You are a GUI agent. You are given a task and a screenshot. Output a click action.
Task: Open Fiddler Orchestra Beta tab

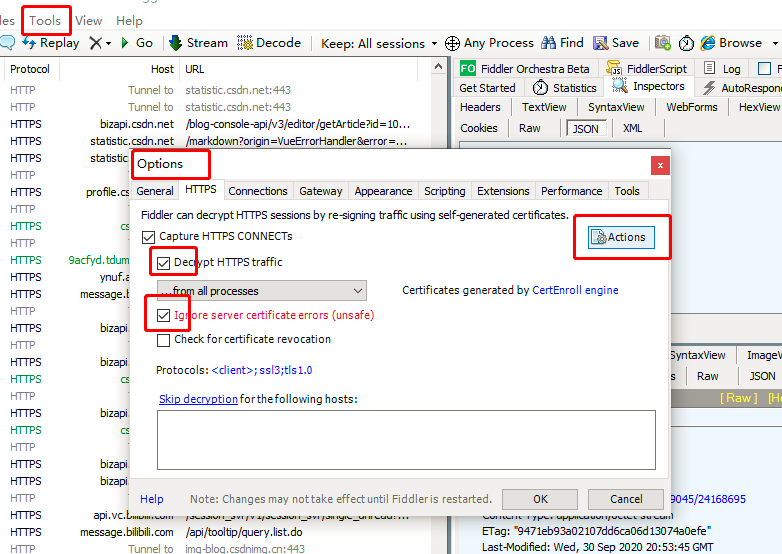pos(527,68)
